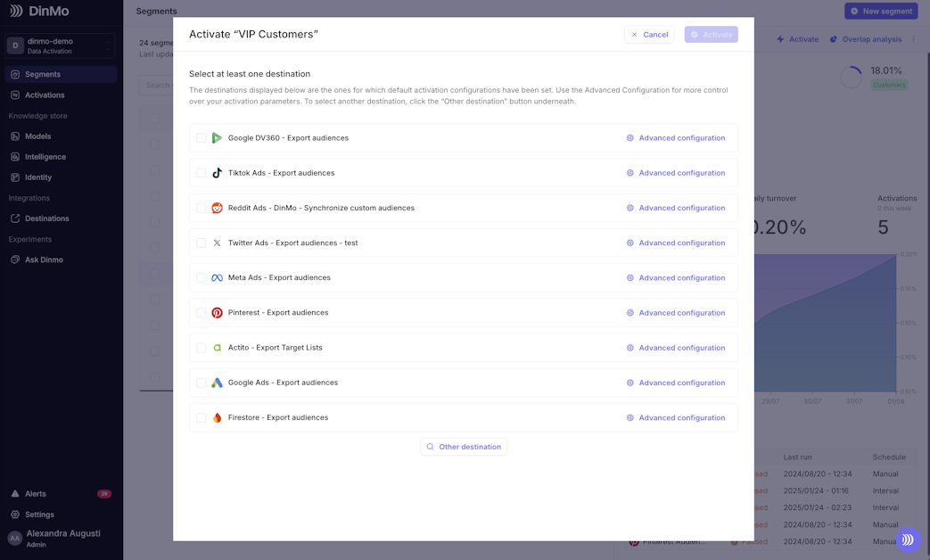Click the Destinations sidebar icon
Screen dimensions: 930x560
coord(15,218)
